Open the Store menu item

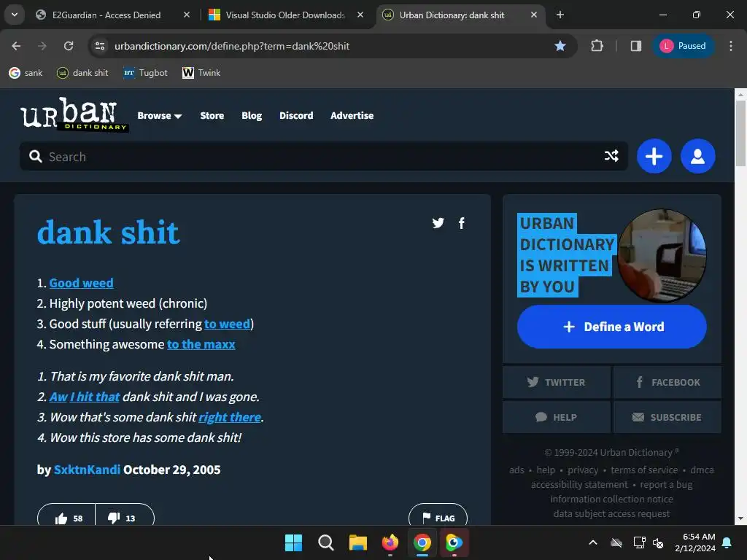click(212, 116)
